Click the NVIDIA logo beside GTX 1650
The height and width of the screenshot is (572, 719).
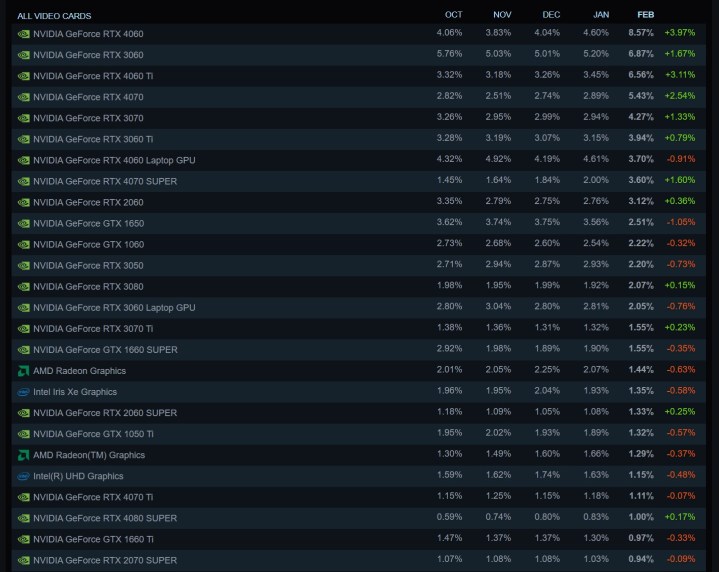click(x=23, y=223)
